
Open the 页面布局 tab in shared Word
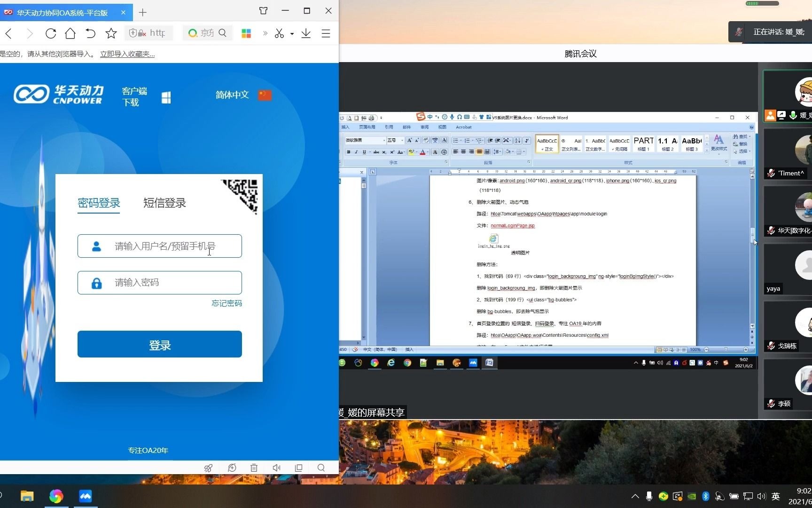pyautogui.click(x=367, y=127)
